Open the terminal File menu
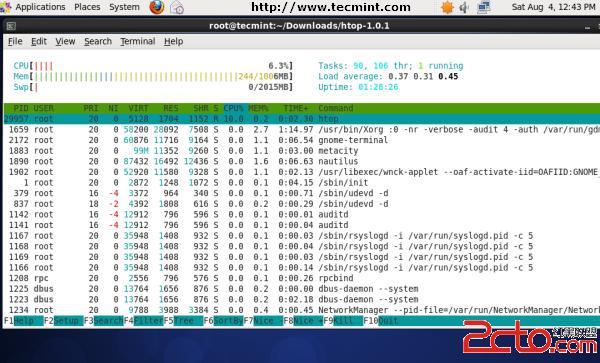The width and height of the screenshot is (600, 363). pos(15,41)
